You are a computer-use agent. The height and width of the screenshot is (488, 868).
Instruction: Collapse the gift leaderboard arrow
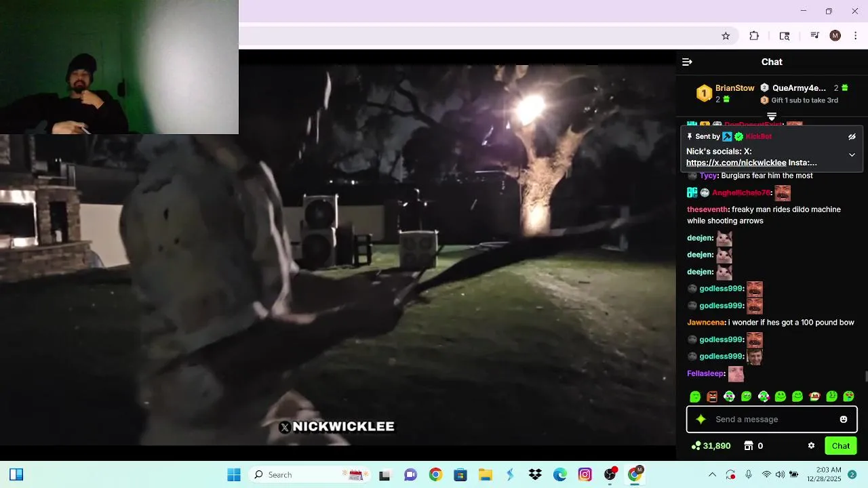click(x=772, y=117)
